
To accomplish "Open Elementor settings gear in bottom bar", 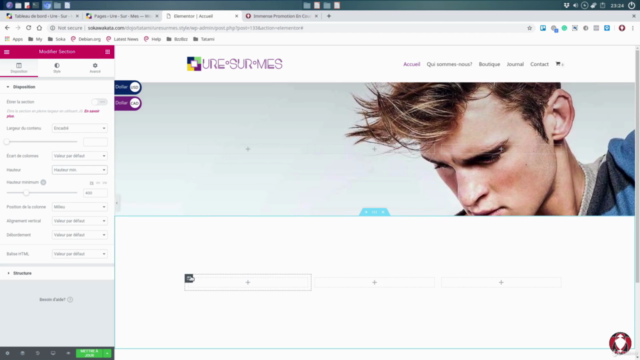I will coord(7,353).
